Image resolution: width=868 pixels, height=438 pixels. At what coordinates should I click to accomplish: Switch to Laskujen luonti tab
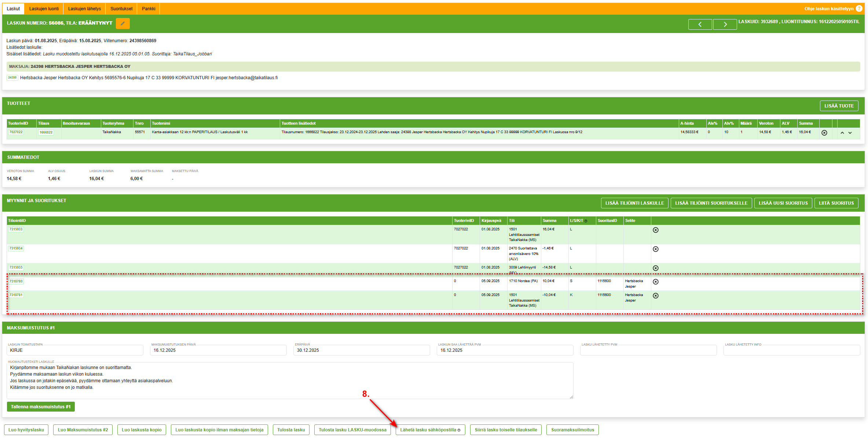(x=44, y=9)
